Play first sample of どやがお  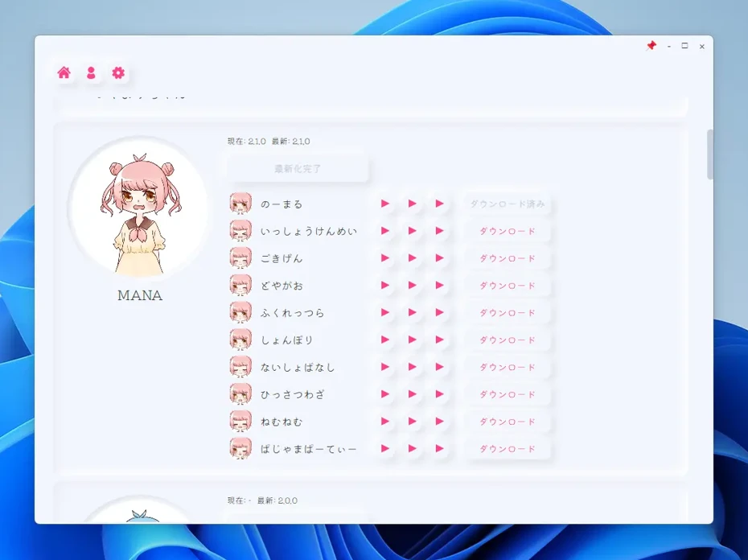pyautogui.click(x=385, y=286)
